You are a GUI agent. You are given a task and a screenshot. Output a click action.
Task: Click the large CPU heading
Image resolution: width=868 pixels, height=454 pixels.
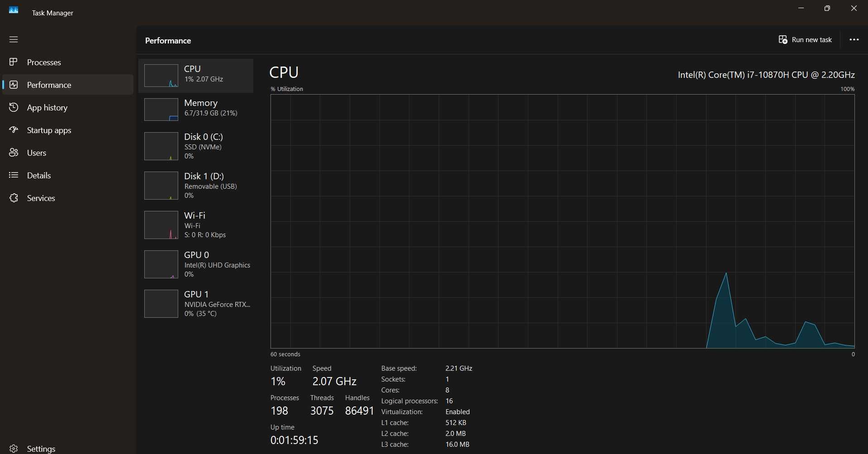(x=284, y=72)
